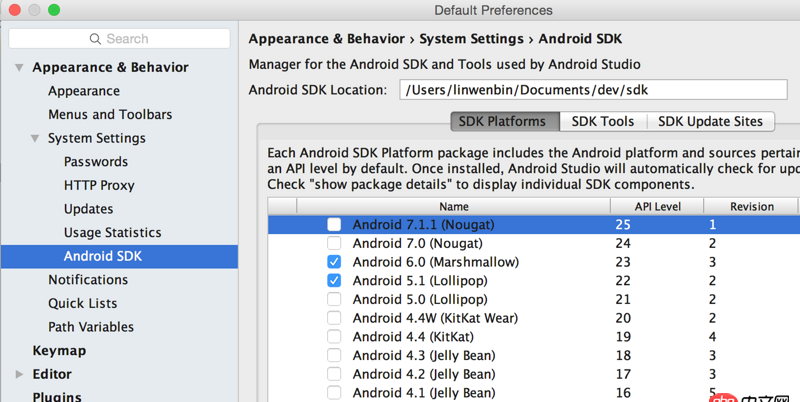Check Android 5.0 (Lollipop) checkbox
Image resolution: width=800 pixels, height=402 pixels.
tap(334, 299)
